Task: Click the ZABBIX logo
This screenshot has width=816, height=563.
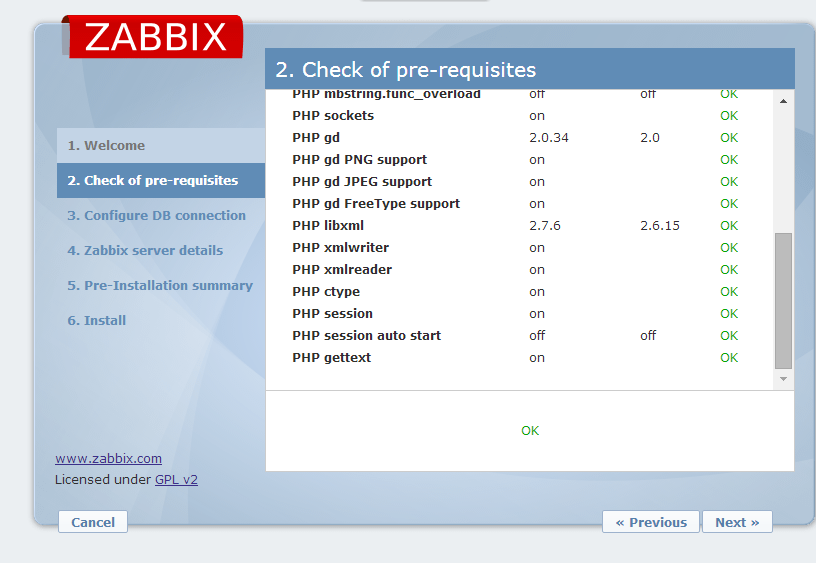Action: 152,36
